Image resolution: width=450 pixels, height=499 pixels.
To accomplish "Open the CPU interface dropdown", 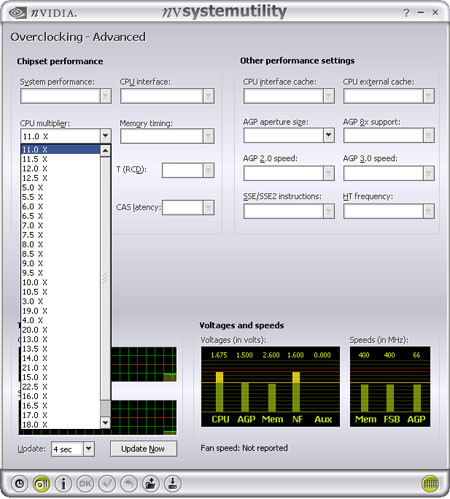I will click(x=167, y=96).
